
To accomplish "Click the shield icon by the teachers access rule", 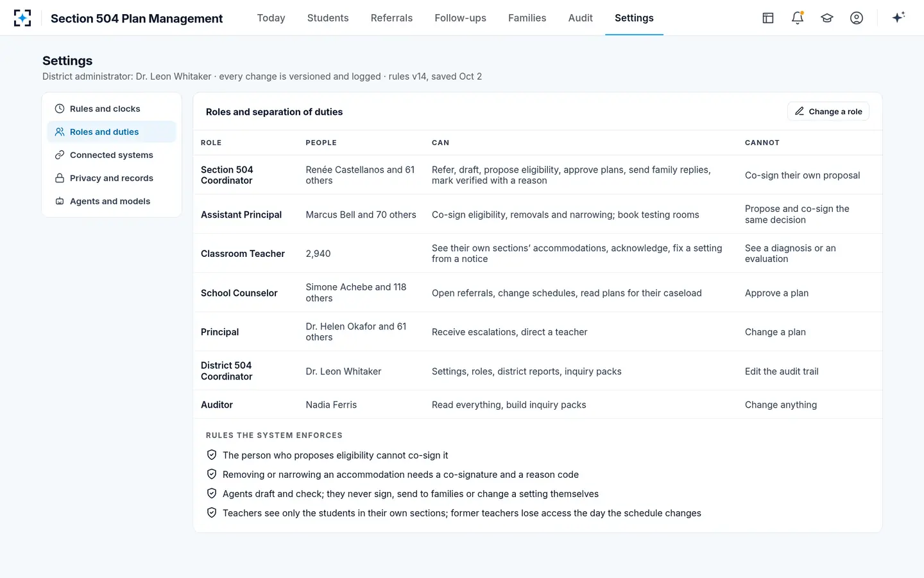I will pyautogui.click(x=212, y=512).
